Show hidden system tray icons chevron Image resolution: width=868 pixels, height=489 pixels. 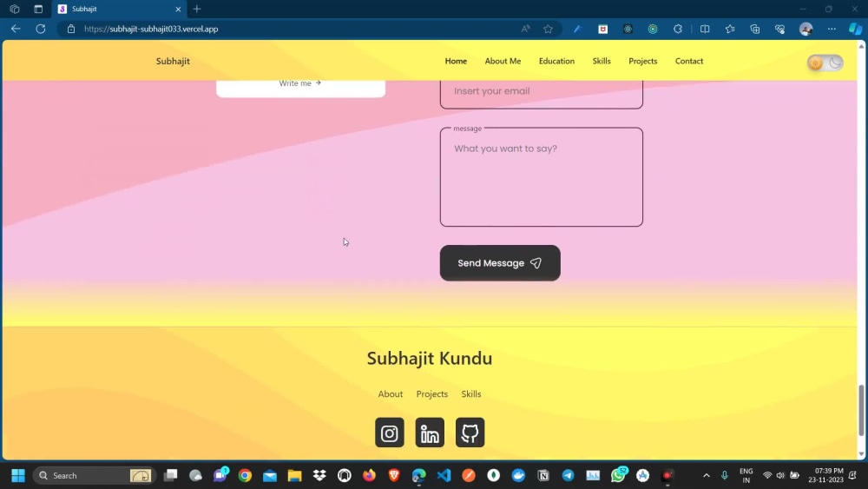coord(707,475)
